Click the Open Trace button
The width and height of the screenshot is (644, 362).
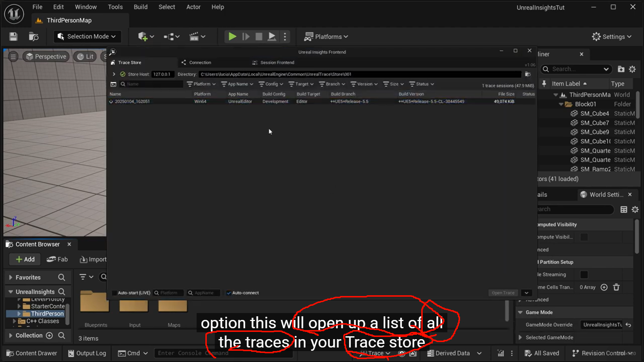[x=503, y=293]
